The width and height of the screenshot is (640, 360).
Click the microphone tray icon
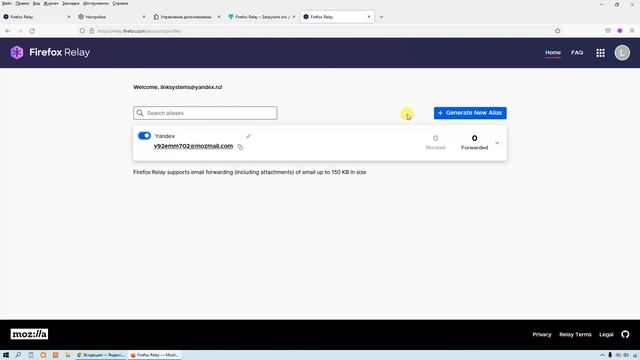[610, 355]
